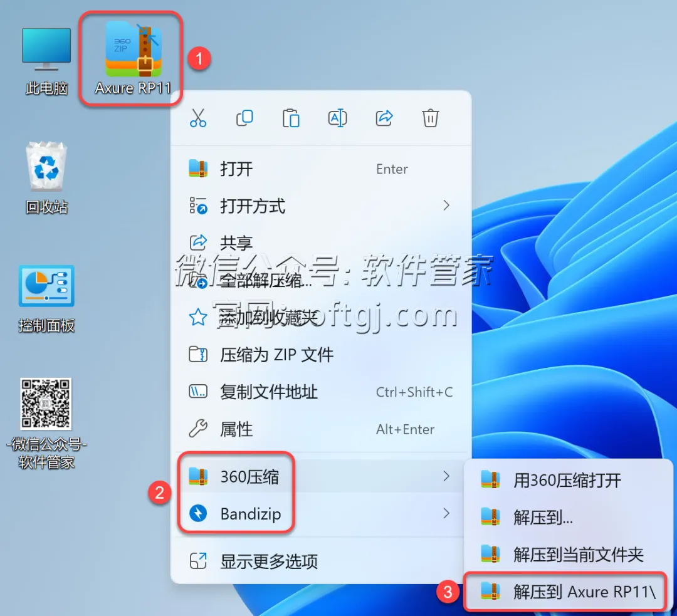
Task: Select the Axure RP11 zip file icon
Action: click(133, 58)
